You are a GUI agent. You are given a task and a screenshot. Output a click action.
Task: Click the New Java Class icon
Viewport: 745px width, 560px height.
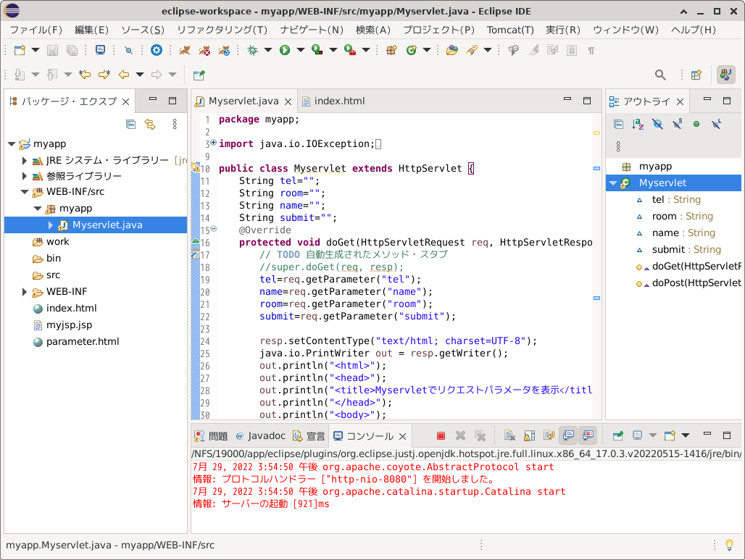[411, 50]
